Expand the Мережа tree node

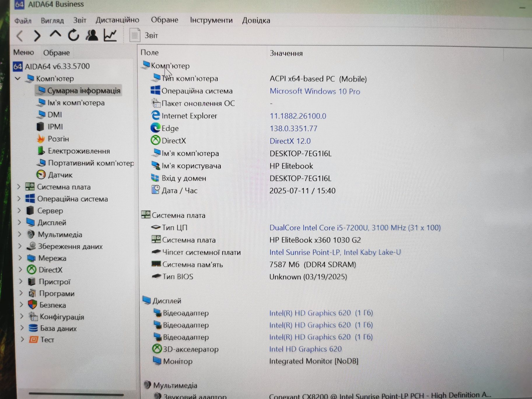[20, 258]
